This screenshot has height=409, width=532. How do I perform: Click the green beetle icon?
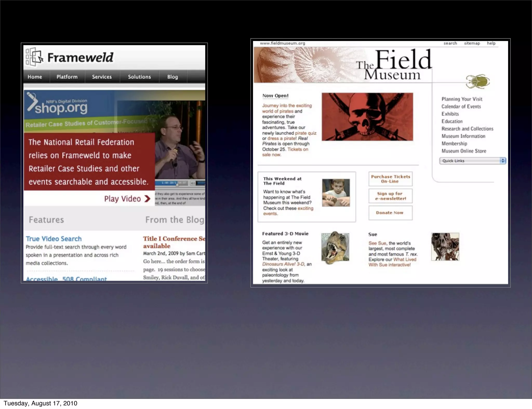pos(478,81)
